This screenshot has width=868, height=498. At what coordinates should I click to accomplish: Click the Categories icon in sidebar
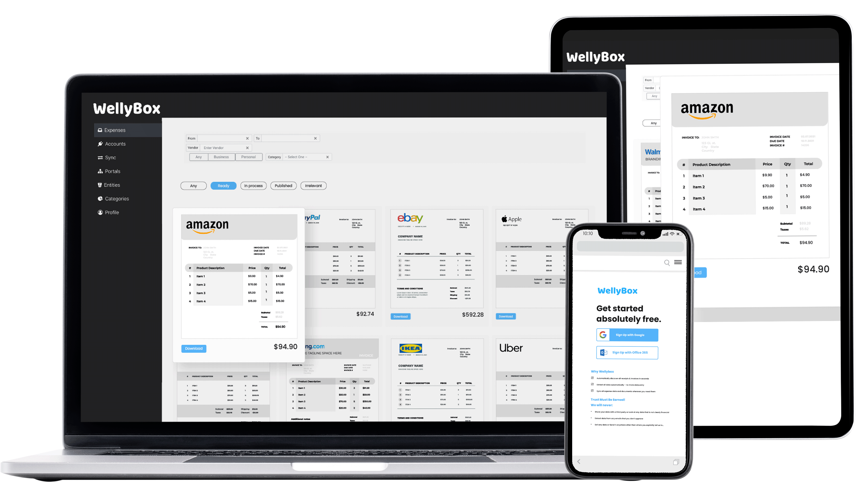(100, 199)
